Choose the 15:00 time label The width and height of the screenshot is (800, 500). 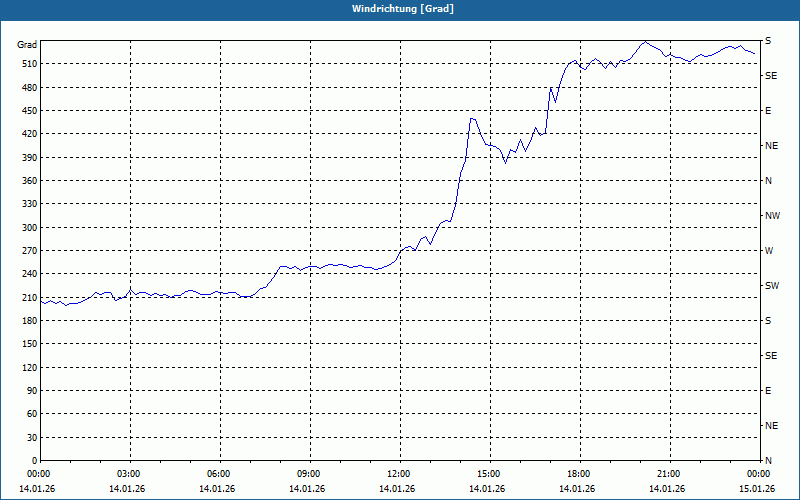click(x=490, y=474)
